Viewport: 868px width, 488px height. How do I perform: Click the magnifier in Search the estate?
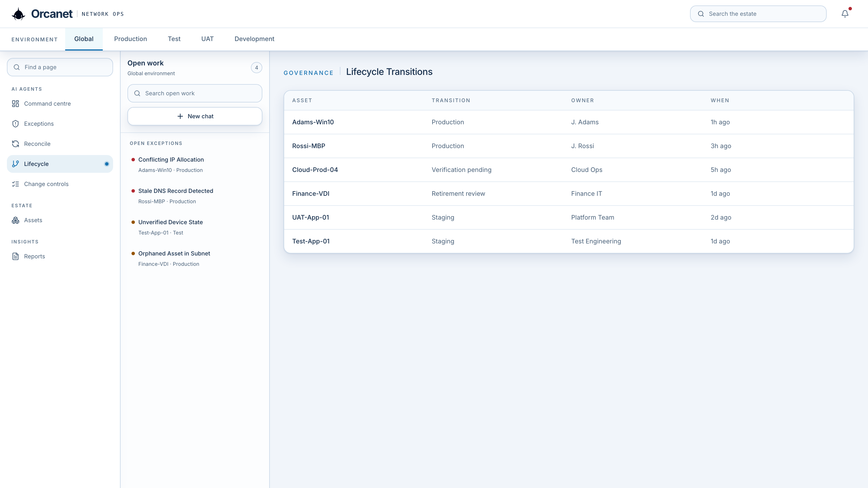click(x=701, y=14)
